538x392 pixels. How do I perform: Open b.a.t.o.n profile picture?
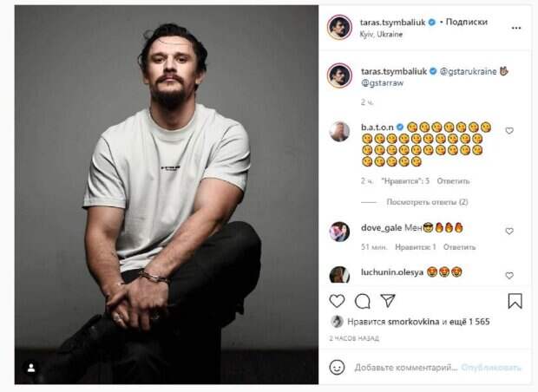point(339,131)
